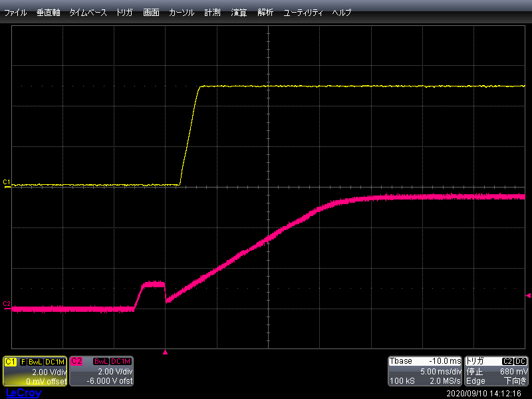Open the C1 channel descriptor box
This screenshot has width=532, height=399.
pos(35,371)
